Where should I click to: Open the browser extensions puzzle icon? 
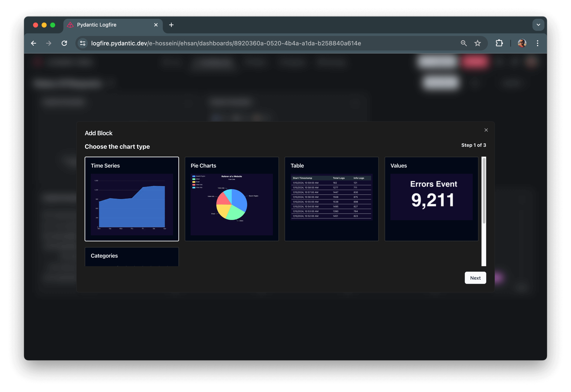click(499, 43)
